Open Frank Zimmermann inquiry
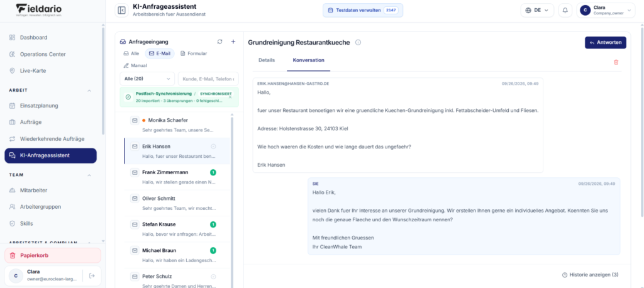 [177, 177]
